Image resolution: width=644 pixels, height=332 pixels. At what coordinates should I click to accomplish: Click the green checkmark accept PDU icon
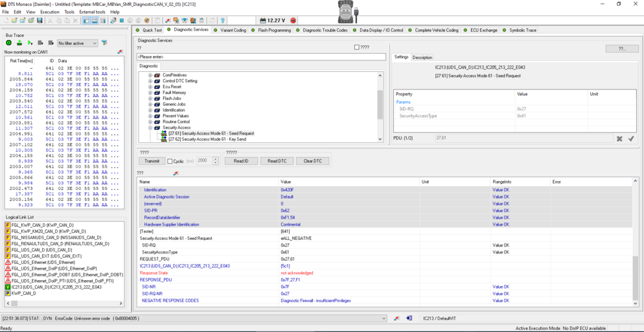(x=631, y=139)
